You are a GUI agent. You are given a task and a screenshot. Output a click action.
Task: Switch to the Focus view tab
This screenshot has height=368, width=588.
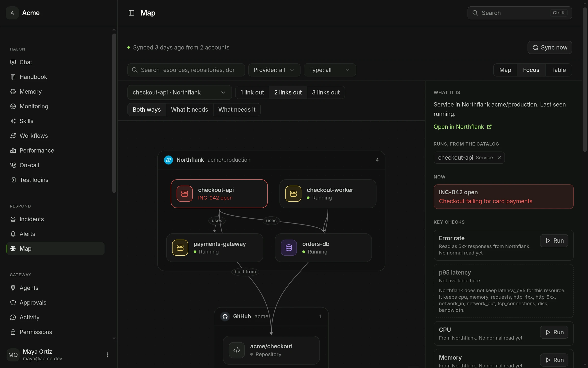tap(531, 70)
